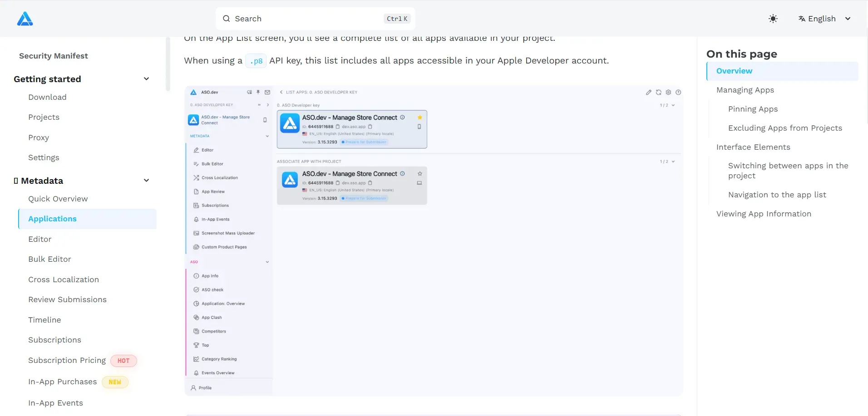Open the 1/2 pagination dropdown
868x416 pixels.
667,105
